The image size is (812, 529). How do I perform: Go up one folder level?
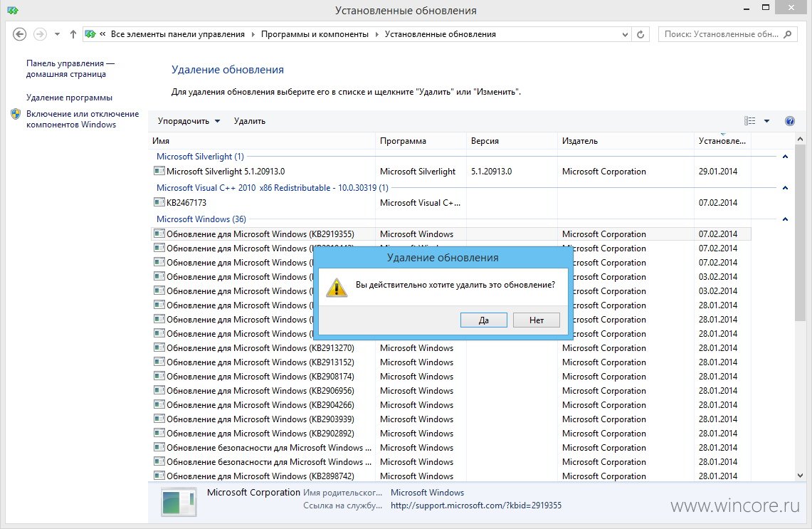[73, 34]
